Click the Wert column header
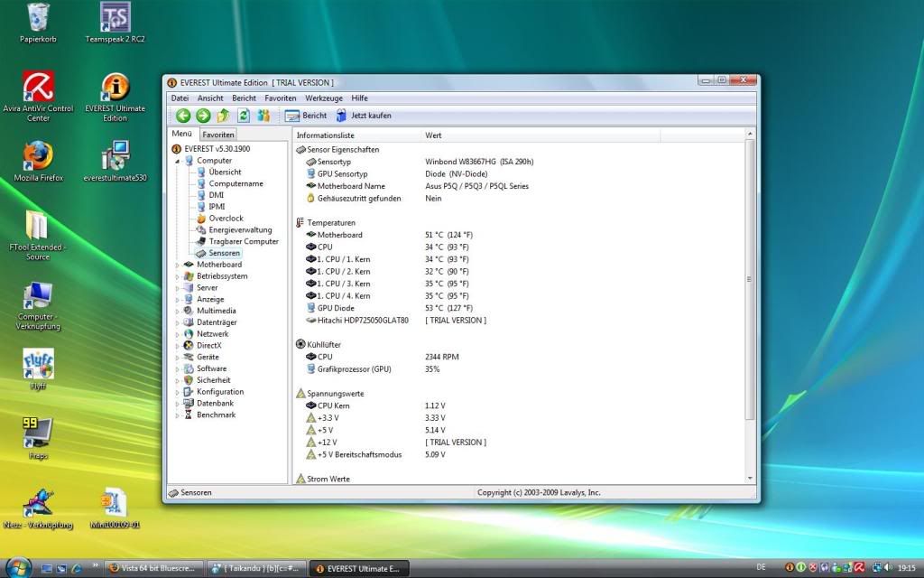 tap(541, 135)
